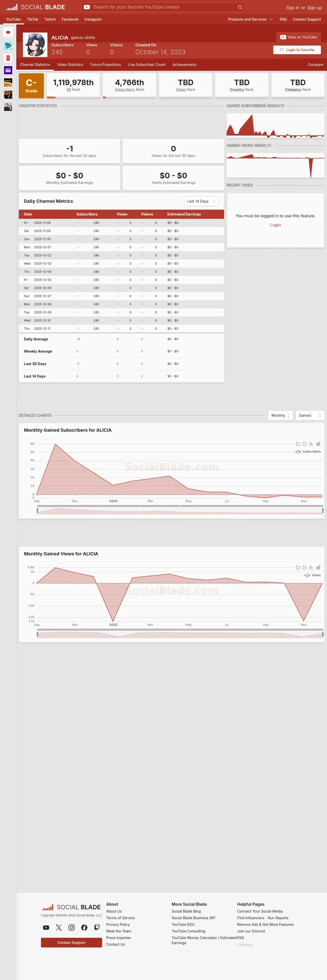Open the YouTube platform icon in left sidebar
The height and width of the screenshot is (980, 327).
8,32
